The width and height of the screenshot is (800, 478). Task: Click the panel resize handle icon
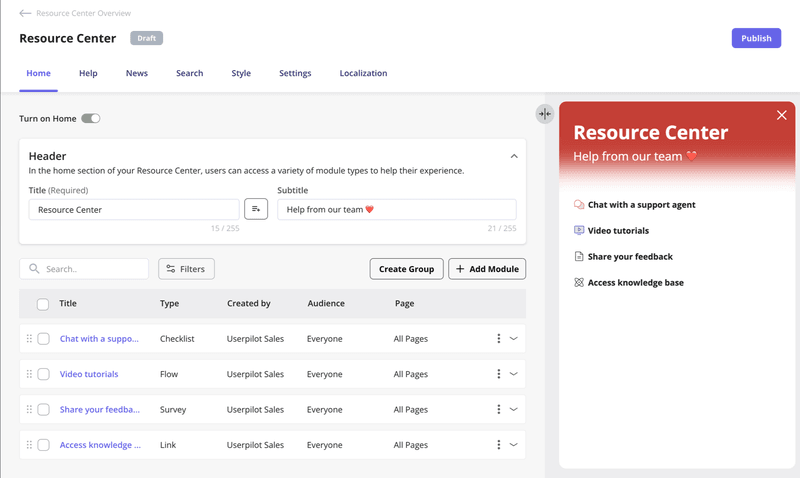tap(544, 114)
